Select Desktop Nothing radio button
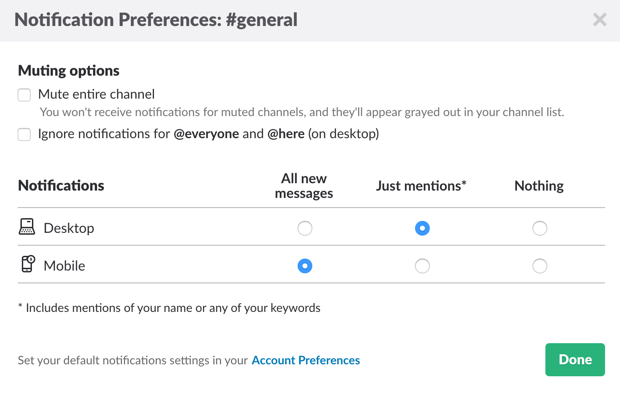This screenshot has height=394, width=620. [x=540, y=228]
